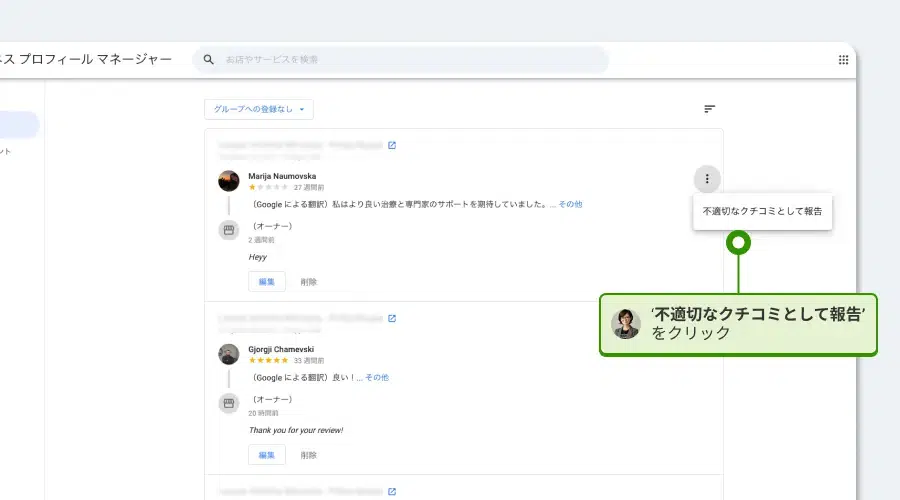Viewport: 900px width, 500px height.
Task: Open external link icon above Gjorgji Chamevski's review
Action: pos(392,319)
